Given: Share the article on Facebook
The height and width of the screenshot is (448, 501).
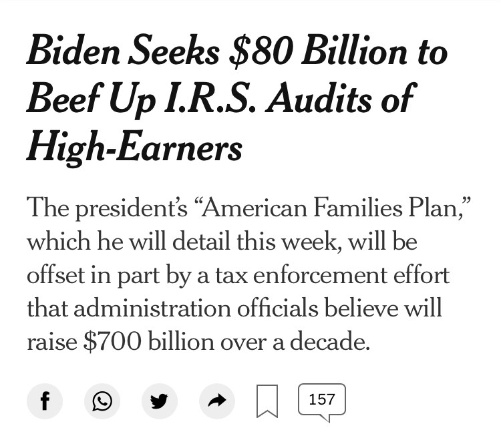Looking at the screenshot, I should [x=45, y=401].
